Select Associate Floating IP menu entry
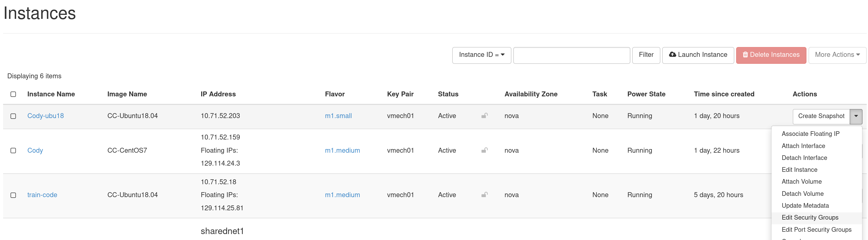This screenshot has height=240, width=868. click(810, 134)
